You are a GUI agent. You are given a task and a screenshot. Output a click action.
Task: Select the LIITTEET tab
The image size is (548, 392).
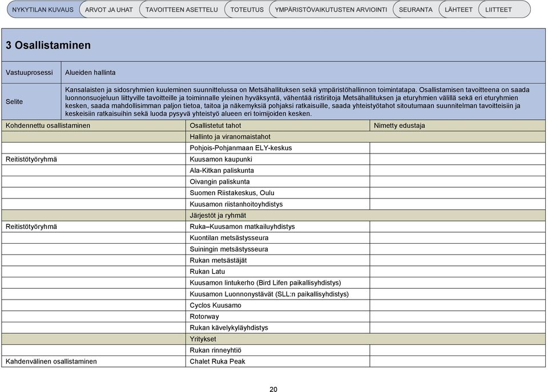point(503,10)
